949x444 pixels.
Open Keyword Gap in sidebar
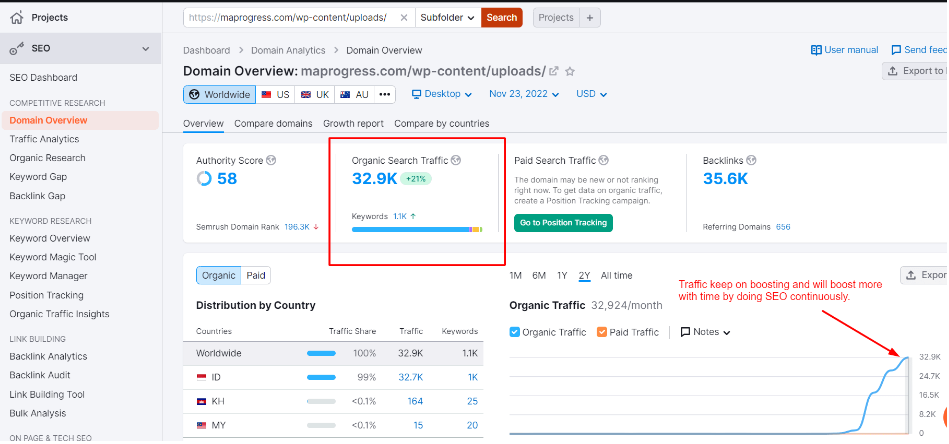pyautogui.click(x=38, y=177)
